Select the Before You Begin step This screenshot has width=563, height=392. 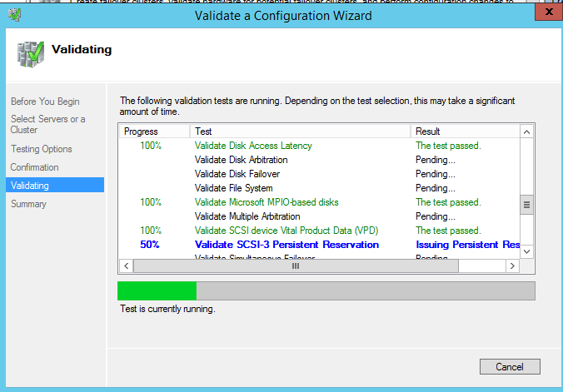(x=45, y=102)
